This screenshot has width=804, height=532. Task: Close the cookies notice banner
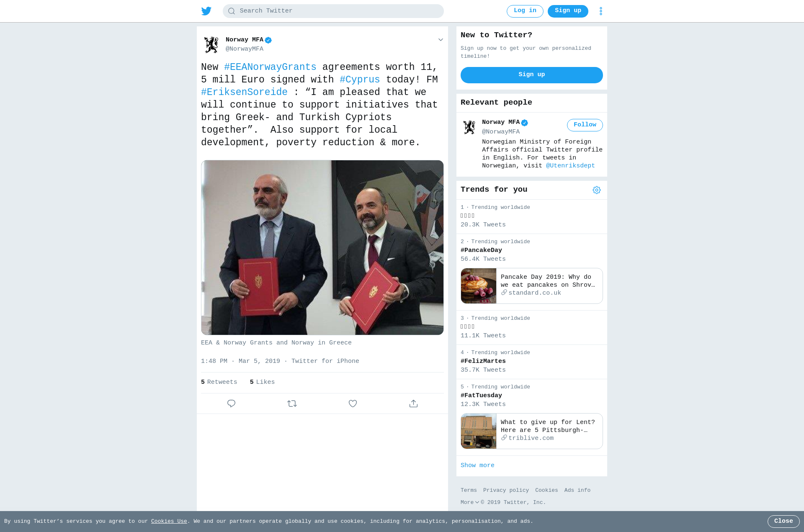(x=783, y=522)
